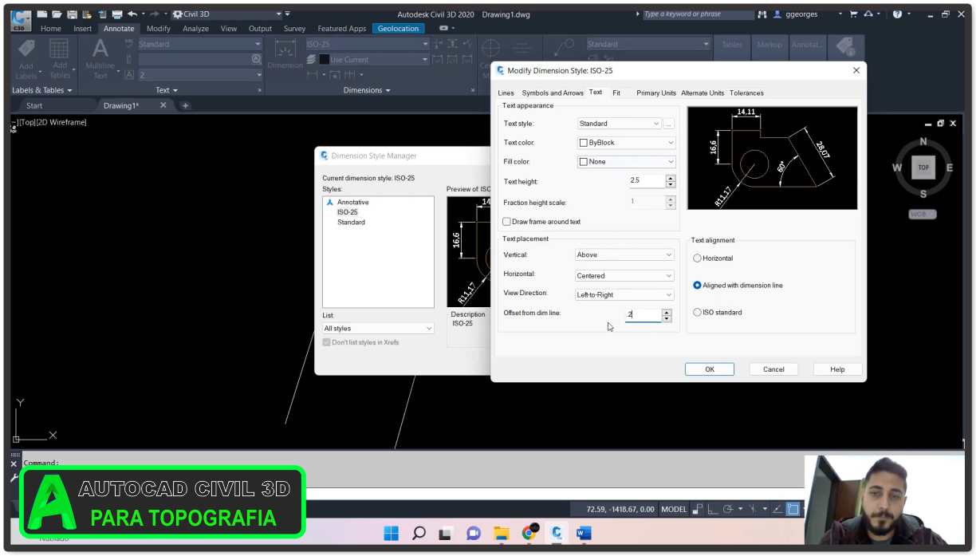The height and width of the screenshot is (560, 980).
Task: Select ISO standard text alignment option
Action: click(x=698, y=313)
